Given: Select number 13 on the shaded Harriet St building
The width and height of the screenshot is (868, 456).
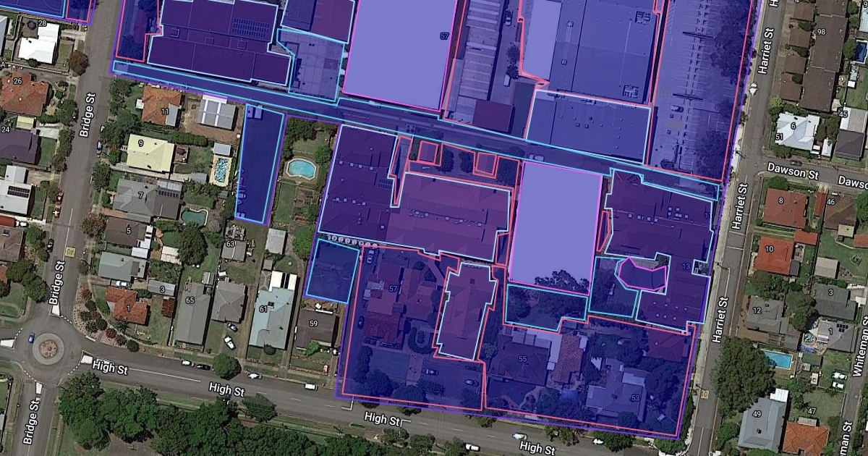Looking at the screenshot, I should [x=686, y=267].
